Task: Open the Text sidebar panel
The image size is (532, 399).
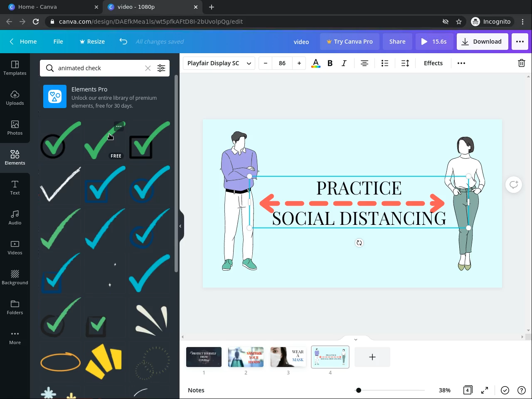Action: pyautogui.click(x=15, y=187)
